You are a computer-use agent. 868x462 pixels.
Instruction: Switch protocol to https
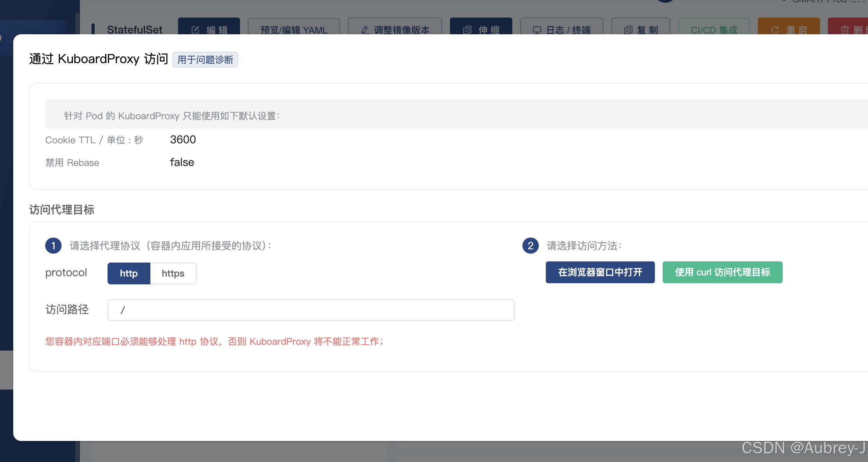point(173,273)
